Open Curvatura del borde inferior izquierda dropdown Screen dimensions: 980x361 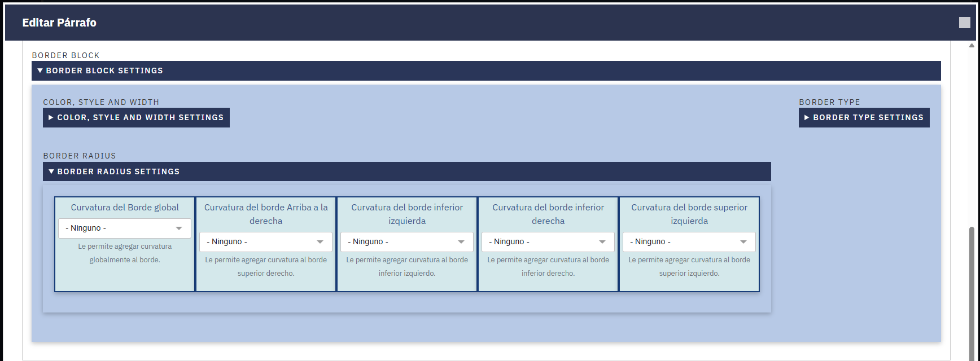pos(407,241)
